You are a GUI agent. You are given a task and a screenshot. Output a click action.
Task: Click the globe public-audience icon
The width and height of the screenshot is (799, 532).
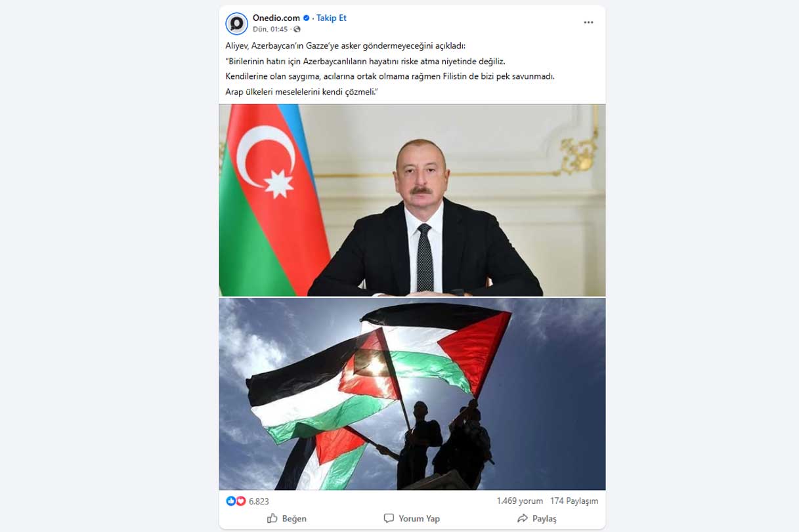pyautogui.click(x=297, y=30)
